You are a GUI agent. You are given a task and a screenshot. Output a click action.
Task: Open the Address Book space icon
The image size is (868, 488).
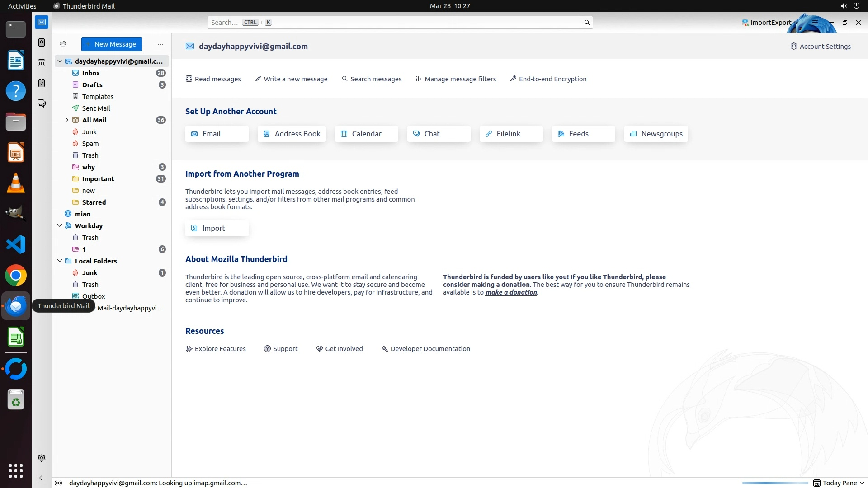(x=42, y=42)
